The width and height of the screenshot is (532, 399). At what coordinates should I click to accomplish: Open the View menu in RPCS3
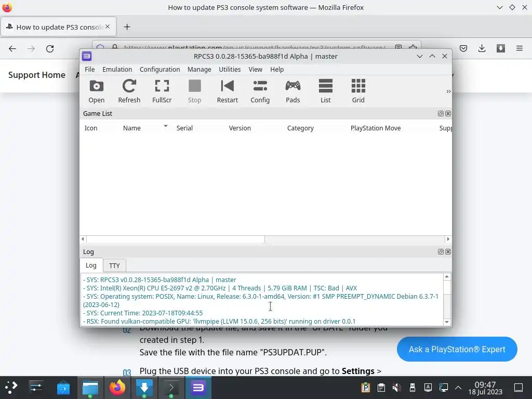pyautogui.click(x=255, y=69)
